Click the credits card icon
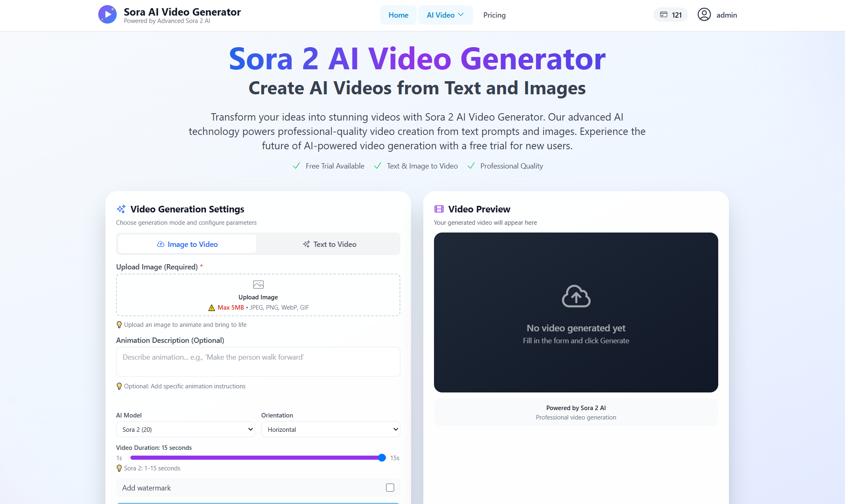Image resolution: width=845 pixels, height=504 pixels. (x=664, y=15)
